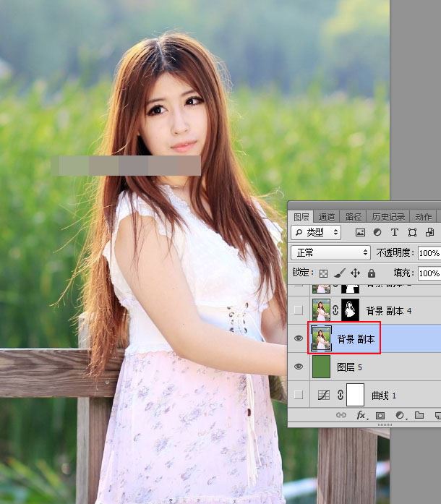
Task: Switch to the 图层 tab
Action: (301, 217)
